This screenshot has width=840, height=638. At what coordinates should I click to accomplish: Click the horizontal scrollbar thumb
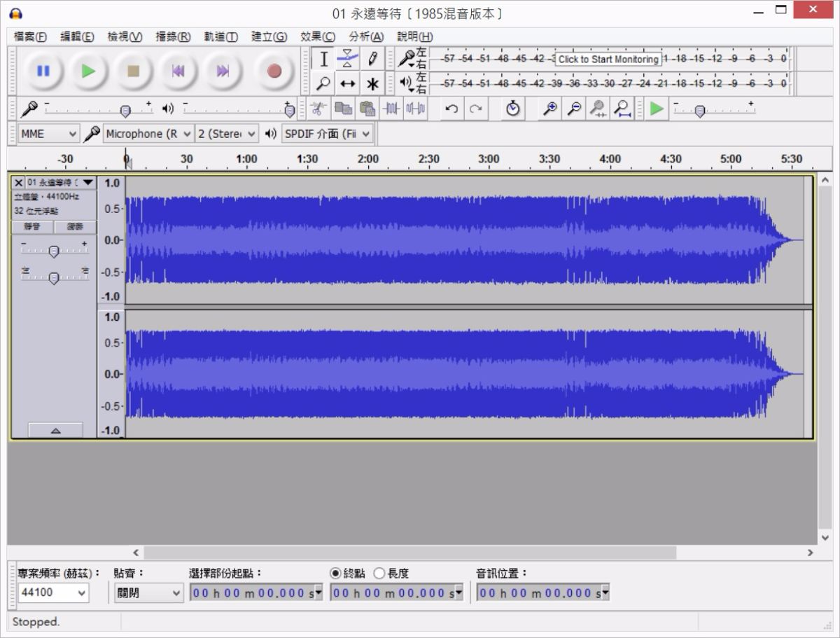(x=410, y=553)
